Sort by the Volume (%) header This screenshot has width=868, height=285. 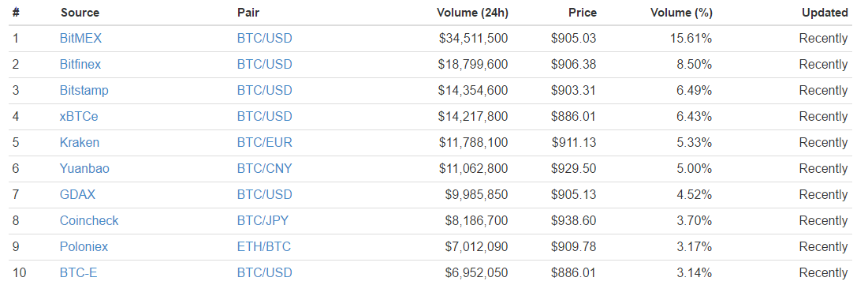point(681,12)
